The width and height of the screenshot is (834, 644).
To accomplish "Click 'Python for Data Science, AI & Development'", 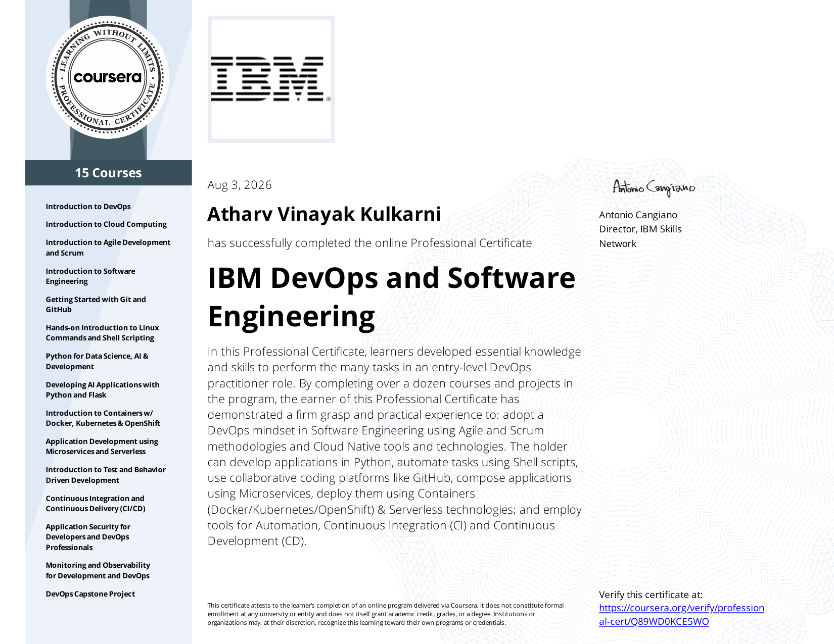I will pyautogui.click(x=97, y=361).
